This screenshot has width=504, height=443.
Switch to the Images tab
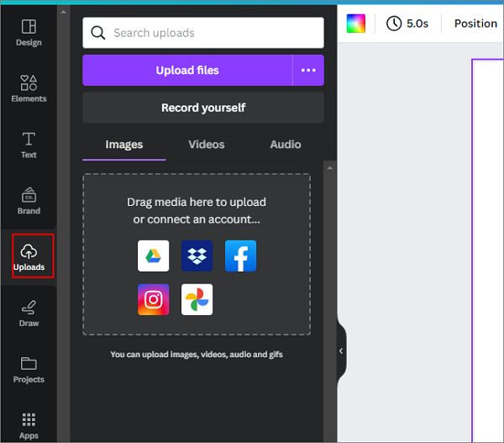click(x=124, y=145)
